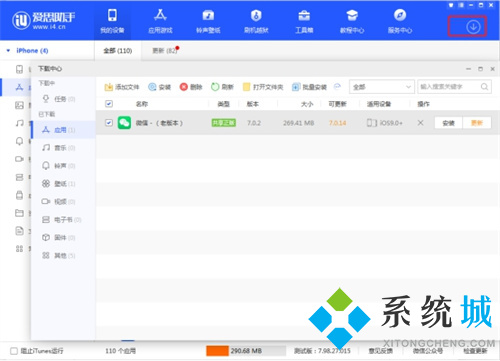Image resolution: width=500 pixels, height=361 pixels.
Task: Toggle the checkbox for the 微信 row
Action: pos(109,123)
